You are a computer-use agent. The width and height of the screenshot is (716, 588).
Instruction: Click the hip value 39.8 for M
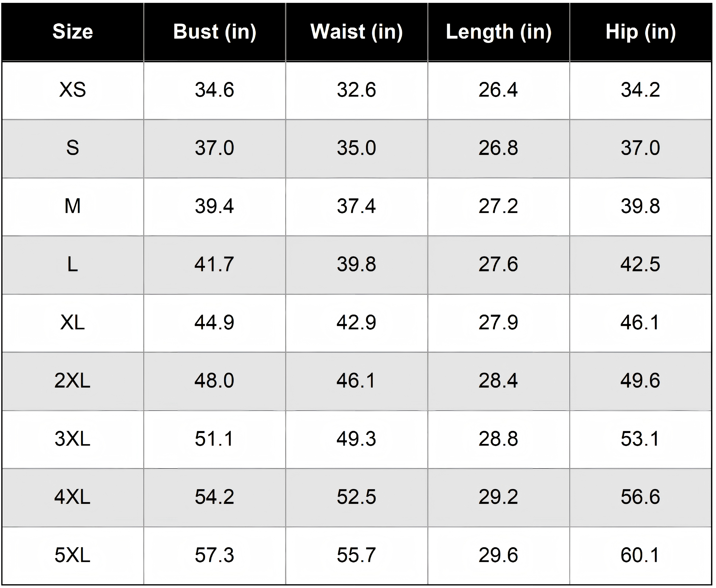[640, 206]
